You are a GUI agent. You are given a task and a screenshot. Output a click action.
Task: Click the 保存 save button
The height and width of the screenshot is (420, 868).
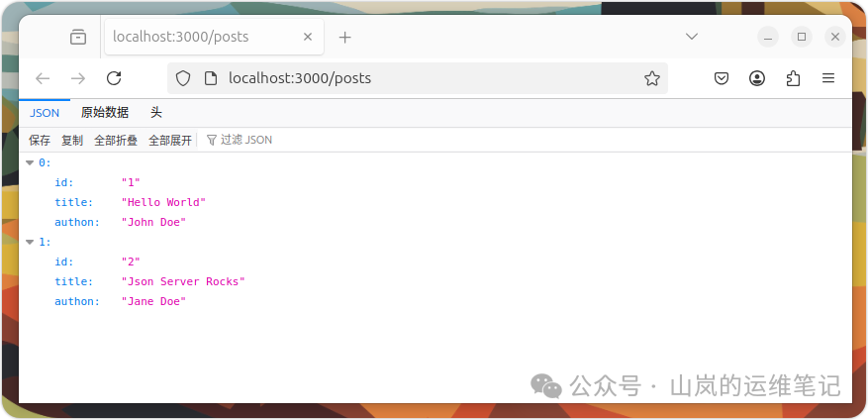pyautogui.click(x=40, y=141)
